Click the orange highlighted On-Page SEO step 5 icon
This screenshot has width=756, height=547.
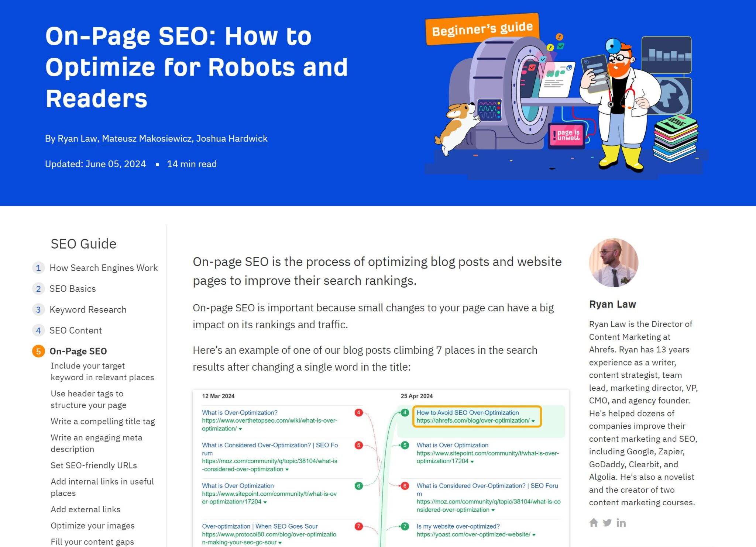pos(39,351)
